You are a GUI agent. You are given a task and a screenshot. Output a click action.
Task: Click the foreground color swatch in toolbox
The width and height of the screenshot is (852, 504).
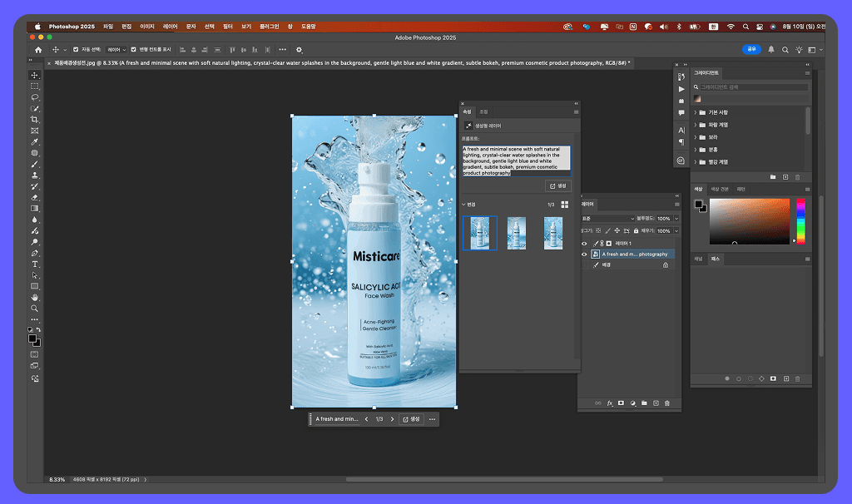[x=32, y=338]
